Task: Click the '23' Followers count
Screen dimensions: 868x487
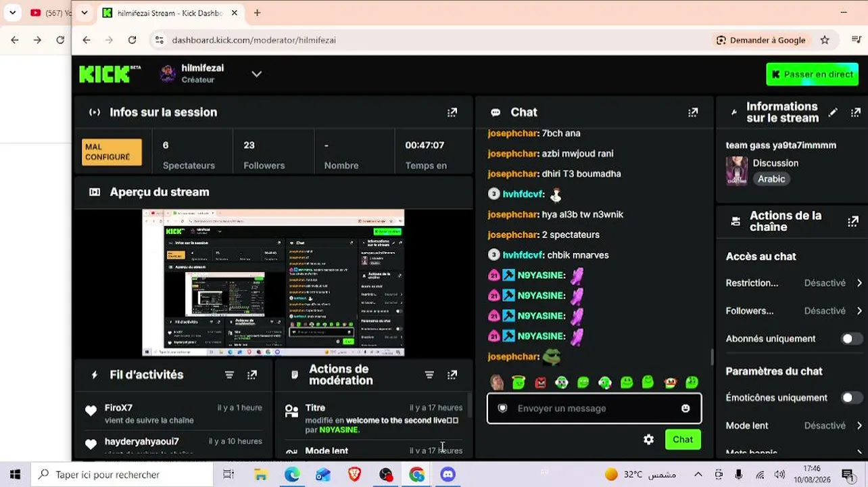Action: pos(249,145)
